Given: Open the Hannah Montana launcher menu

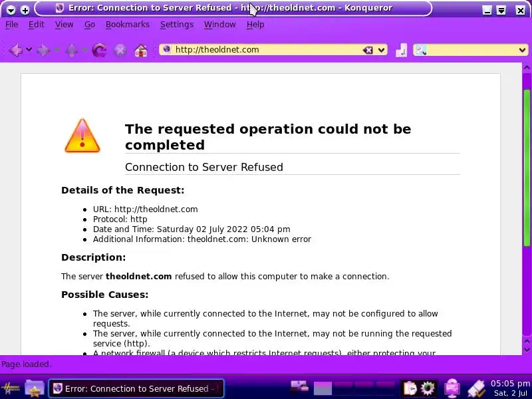Looking at the screenshot, I should [x=10, y=388].
